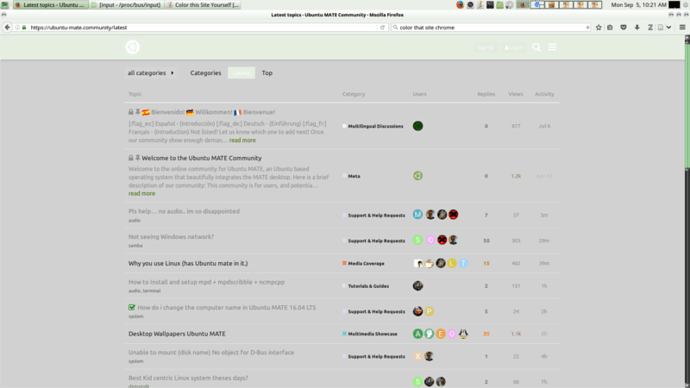Launch Firefox from the top panel launcher
Image resolution: width=690 pixels, height=388 pixels.
(460, 5)
